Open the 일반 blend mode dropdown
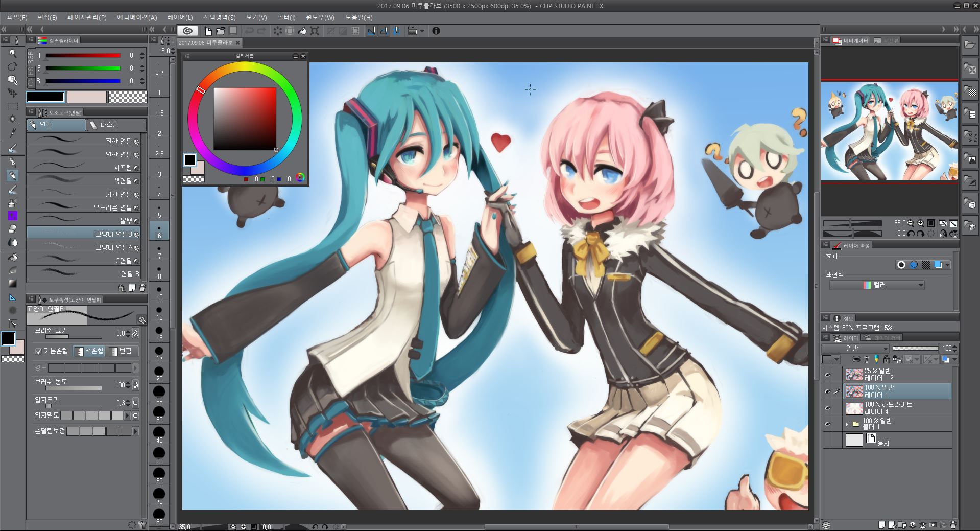 pyautogui.click(x=855, y=348)
